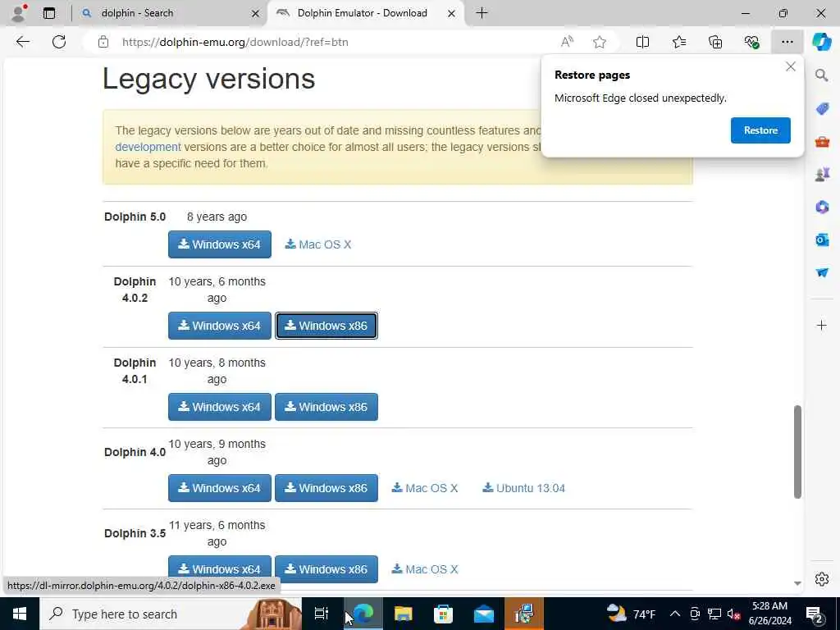Viewport: 840px width, 630px height.
Task: Dismiss the Restore pages popup
Action: 790,66
